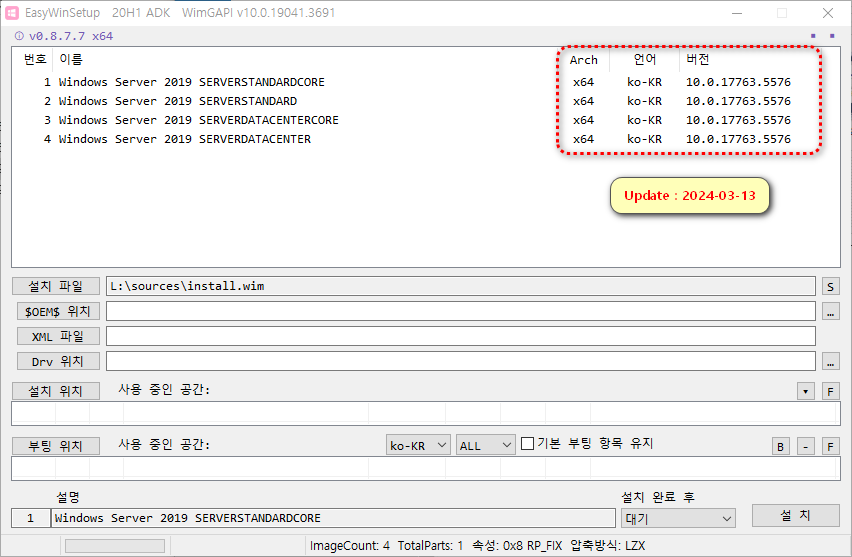852x557 pixels.
Task: Click the 설치 파일 button
Action: click(56, 286)
